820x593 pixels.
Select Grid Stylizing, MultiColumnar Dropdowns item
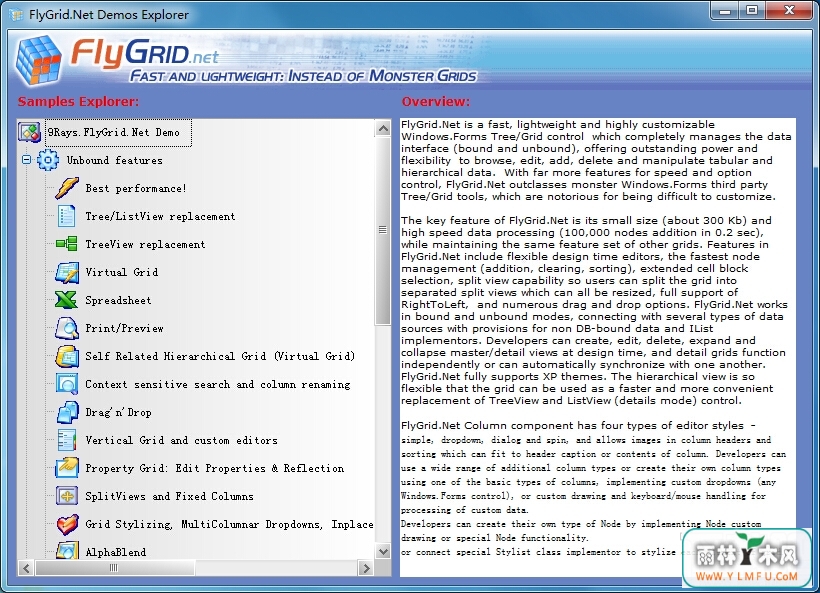point(229,524)
